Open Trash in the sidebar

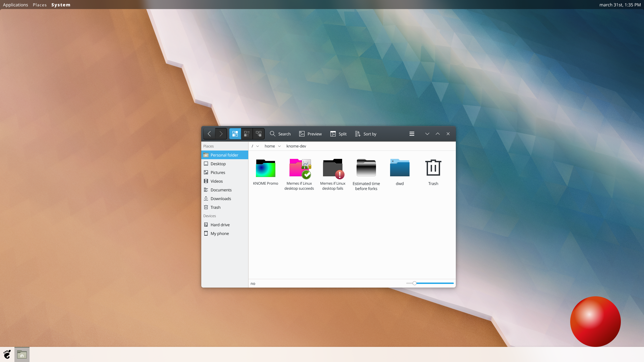225,207
